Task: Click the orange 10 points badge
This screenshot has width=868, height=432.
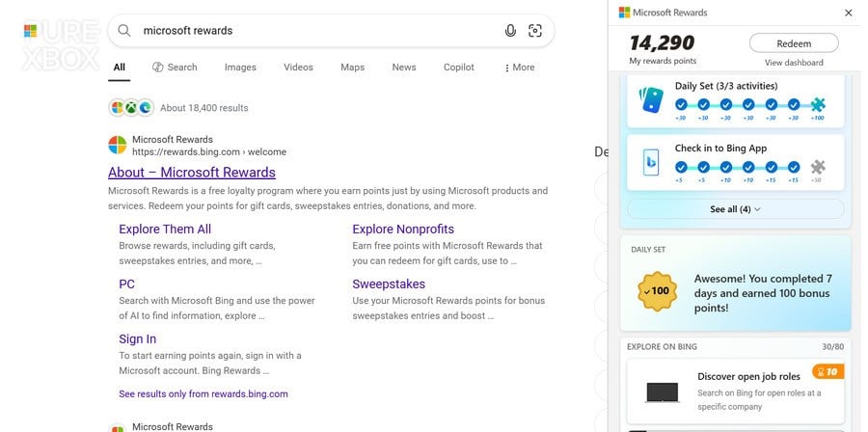Action: click(828, 371)
